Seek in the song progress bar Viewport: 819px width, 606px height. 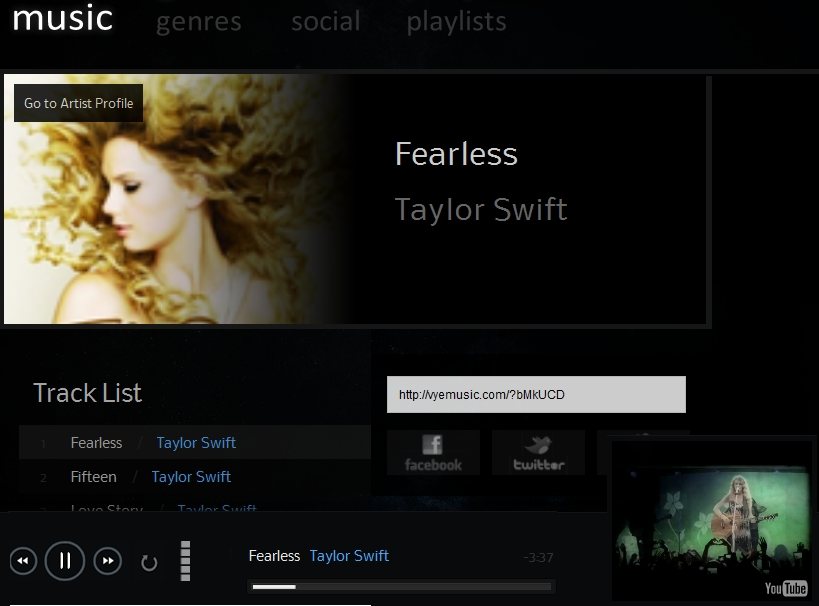pyautogui.click(x=401, y=587)
